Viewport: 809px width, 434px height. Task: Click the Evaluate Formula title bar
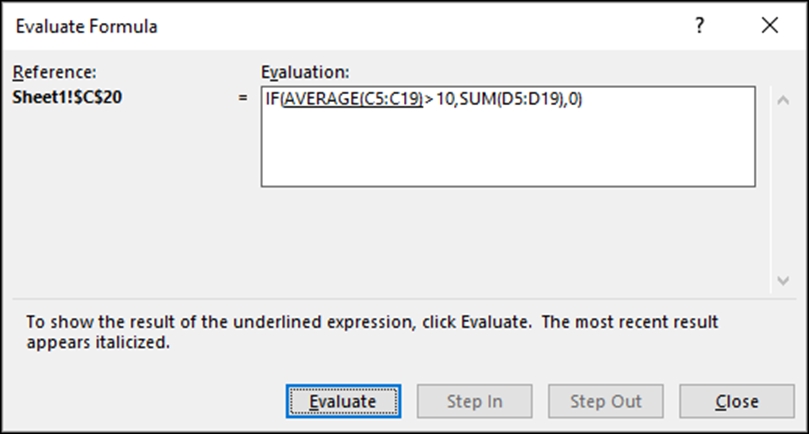coord(87,26)
